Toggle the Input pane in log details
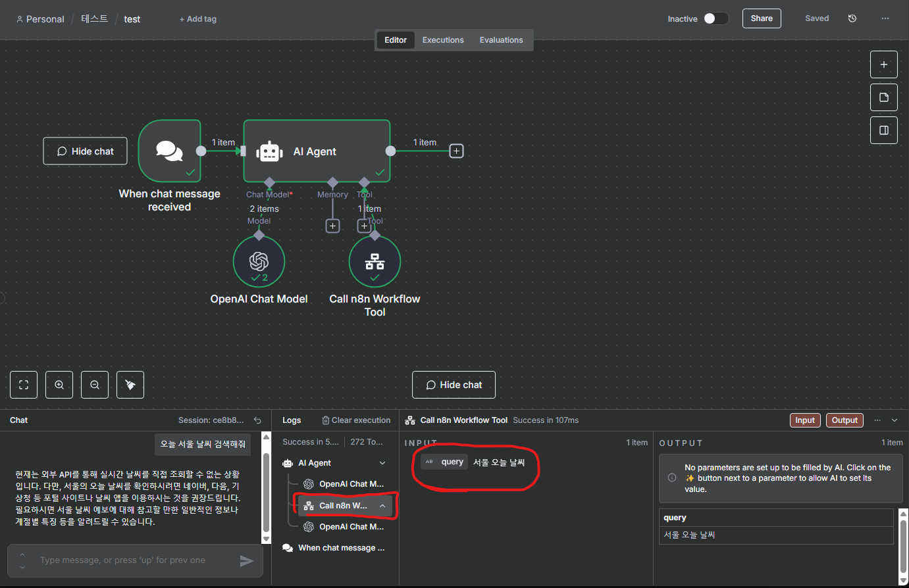Viewport: 909px width, 588px height. tap(805, 420)
